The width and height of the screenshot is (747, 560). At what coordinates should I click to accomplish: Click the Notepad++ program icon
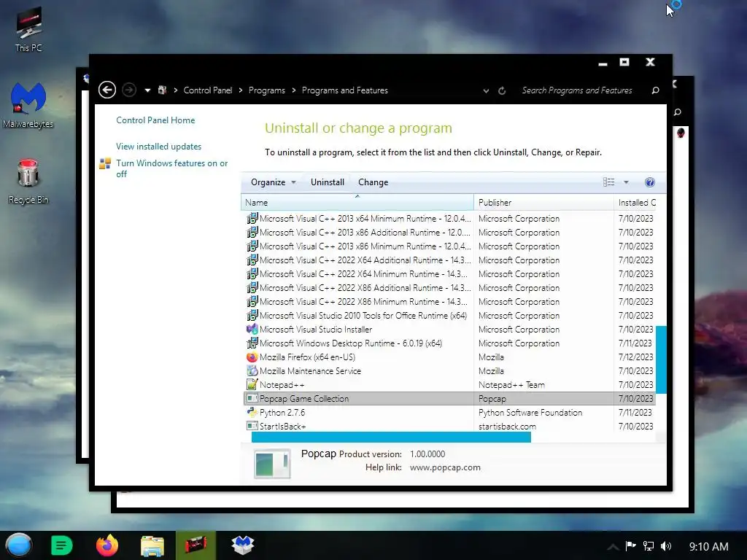pos(252,384)
